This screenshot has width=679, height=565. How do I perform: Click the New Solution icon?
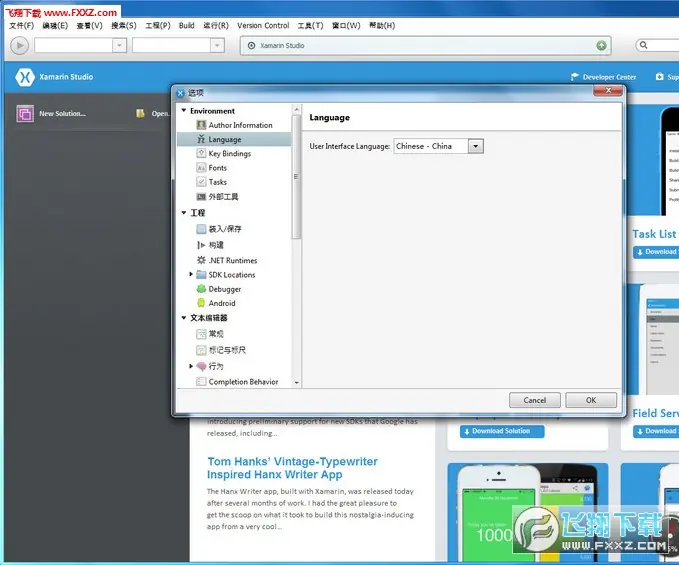[25, 114]
